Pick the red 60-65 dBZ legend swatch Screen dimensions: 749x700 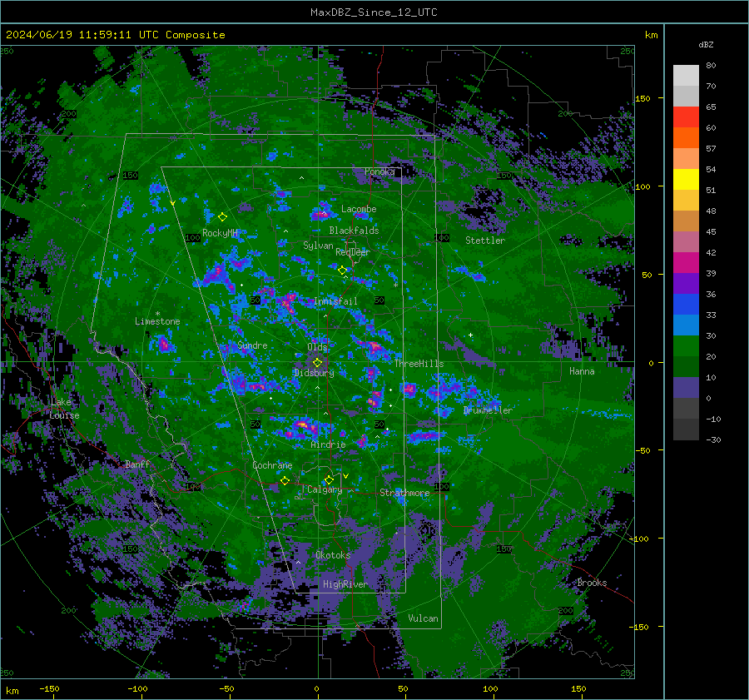click(x=686, y=117)
